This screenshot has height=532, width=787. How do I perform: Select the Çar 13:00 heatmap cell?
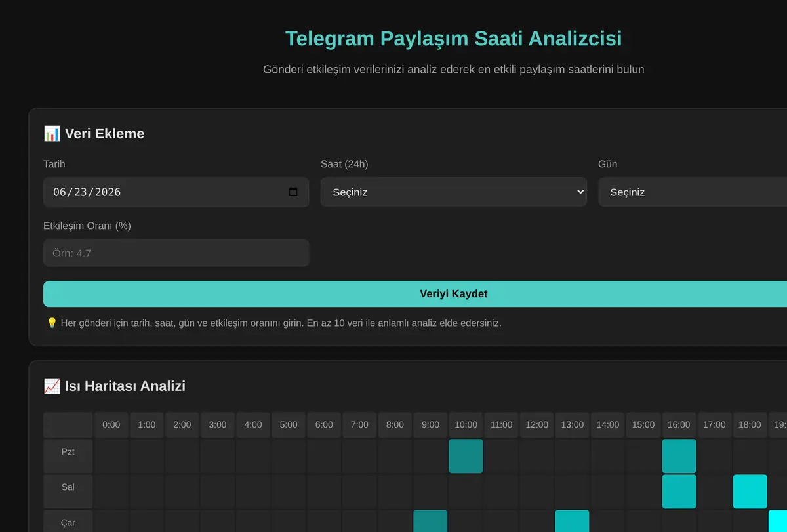click(x=573, y=522)
